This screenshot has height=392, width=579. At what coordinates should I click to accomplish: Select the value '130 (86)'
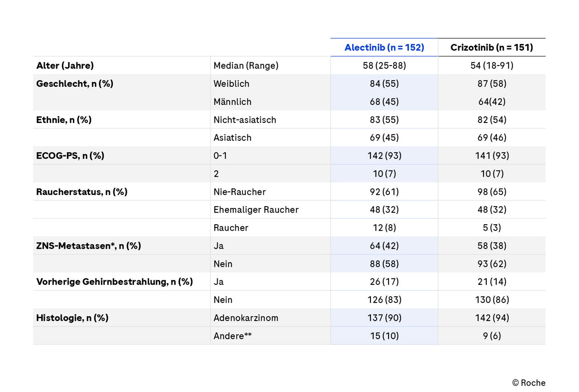click(492, 300)
